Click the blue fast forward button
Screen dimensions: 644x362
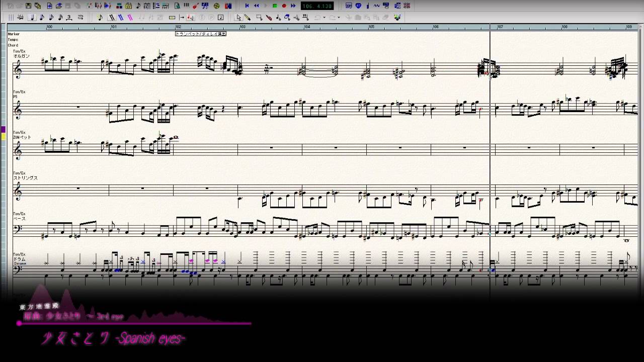point(293,6)
